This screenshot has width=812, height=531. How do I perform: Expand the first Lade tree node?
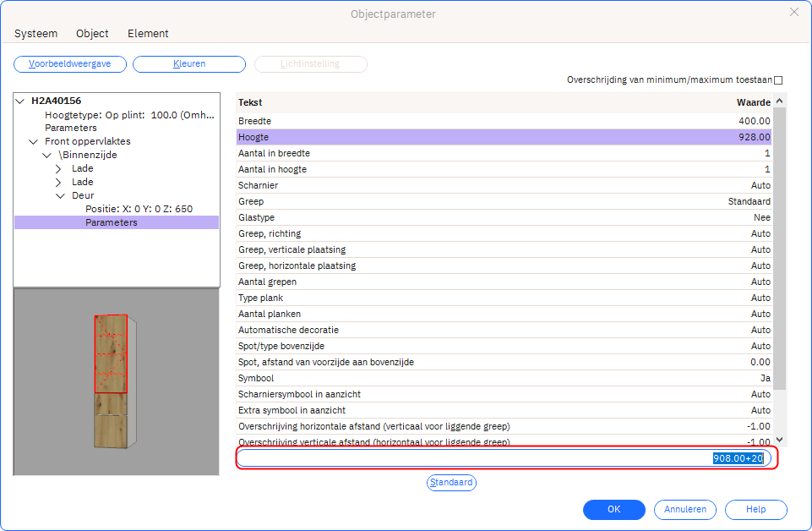pos(58,168)
